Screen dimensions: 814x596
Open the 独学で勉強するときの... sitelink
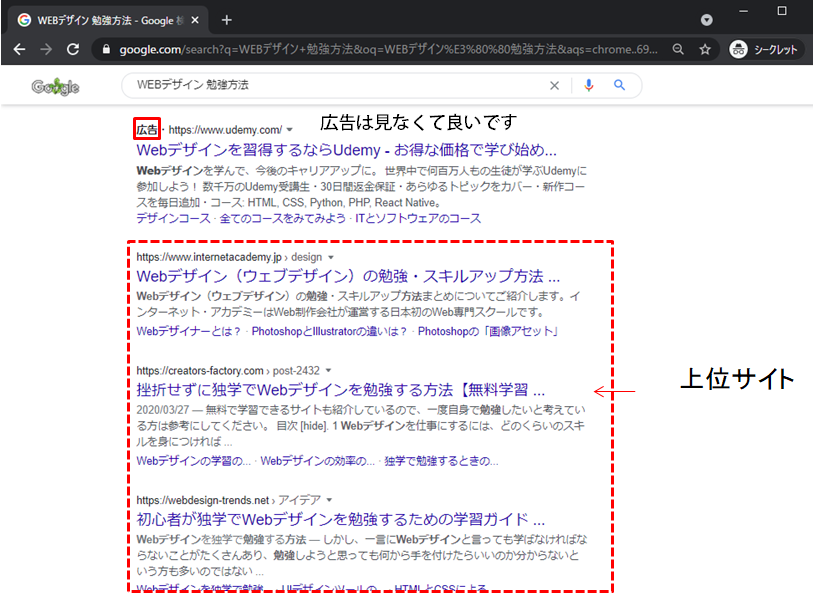tap(441, 461)
